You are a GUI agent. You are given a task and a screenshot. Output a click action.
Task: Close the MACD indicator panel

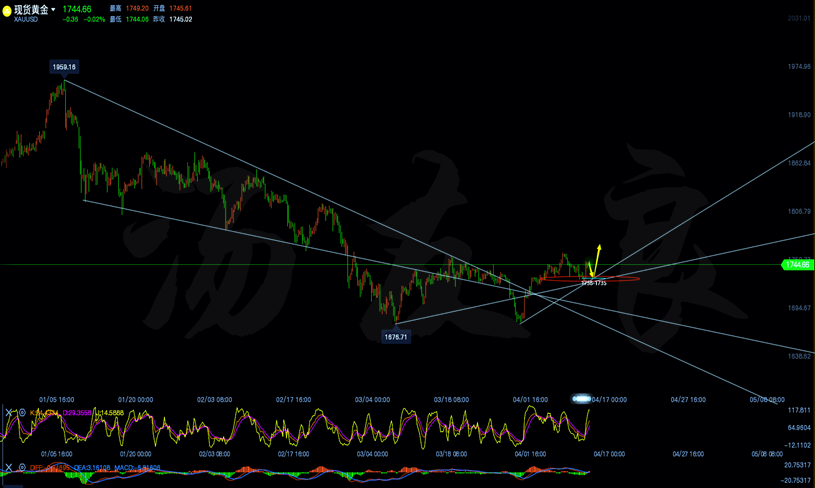click(9, 467)
